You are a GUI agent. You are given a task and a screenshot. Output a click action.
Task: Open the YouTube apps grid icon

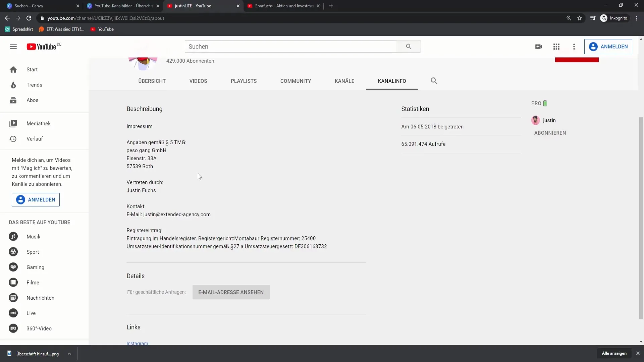point(556,47)
